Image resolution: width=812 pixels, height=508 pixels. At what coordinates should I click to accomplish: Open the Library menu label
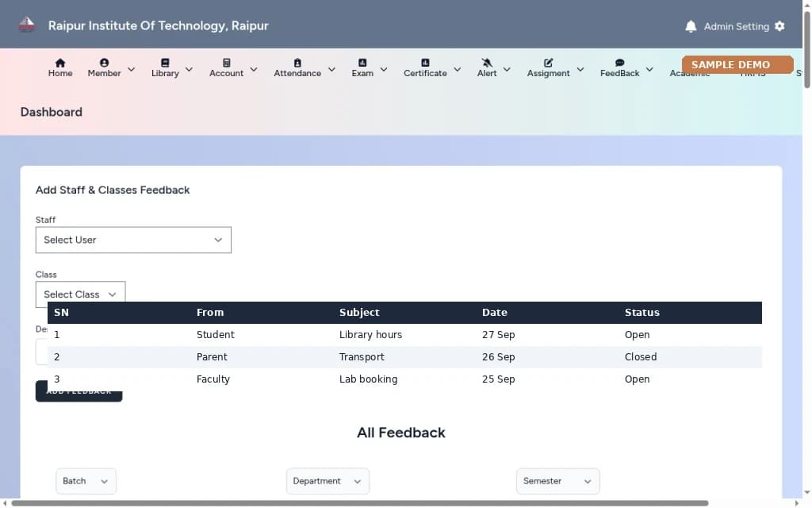point(165,73)
